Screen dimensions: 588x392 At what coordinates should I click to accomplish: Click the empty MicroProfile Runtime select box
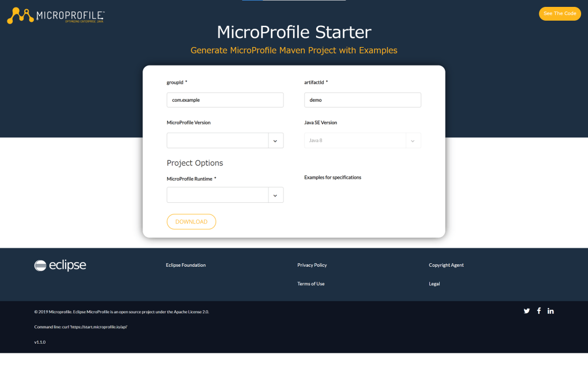[x=217, y=195]
